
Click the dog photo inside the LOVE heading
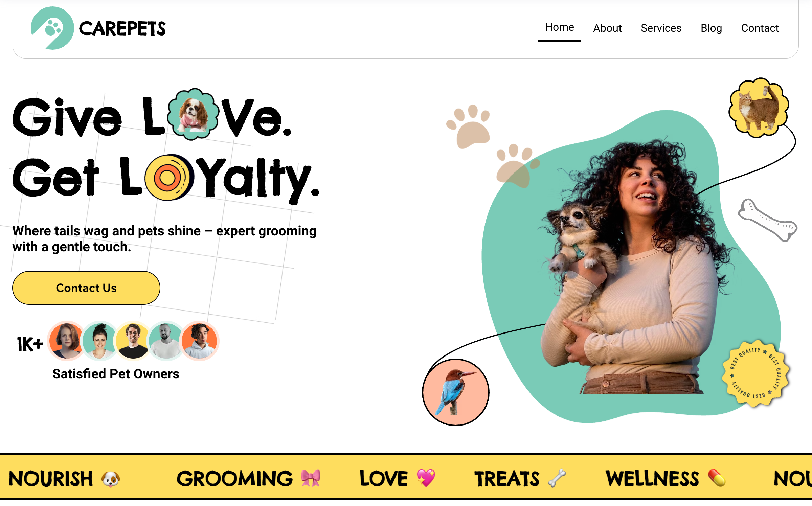pyautogui.click(x=193, y=114)
